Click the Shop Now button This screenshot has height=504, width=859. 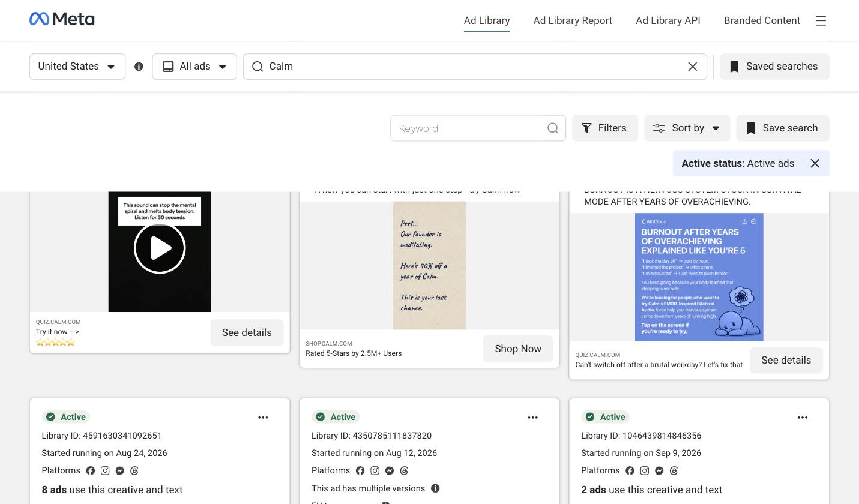pos(518,349)
